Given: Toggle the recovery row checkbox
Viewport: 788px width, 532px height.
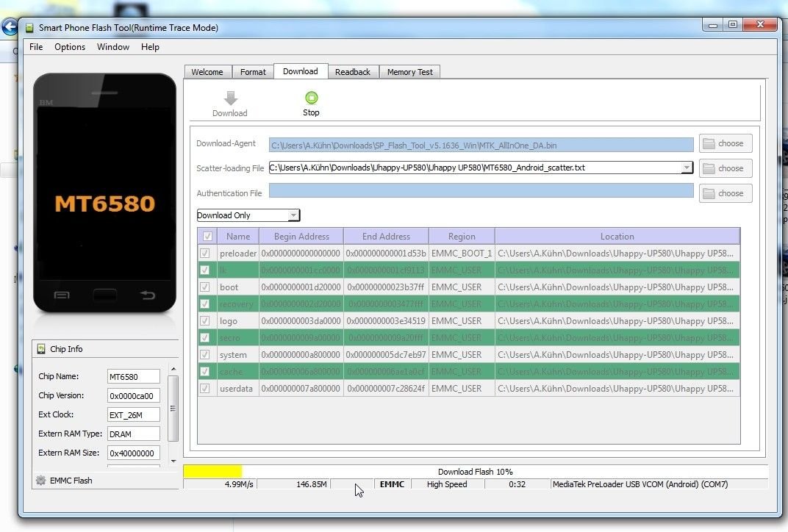Looking at the screenshot, I should [x=204, y=304].
